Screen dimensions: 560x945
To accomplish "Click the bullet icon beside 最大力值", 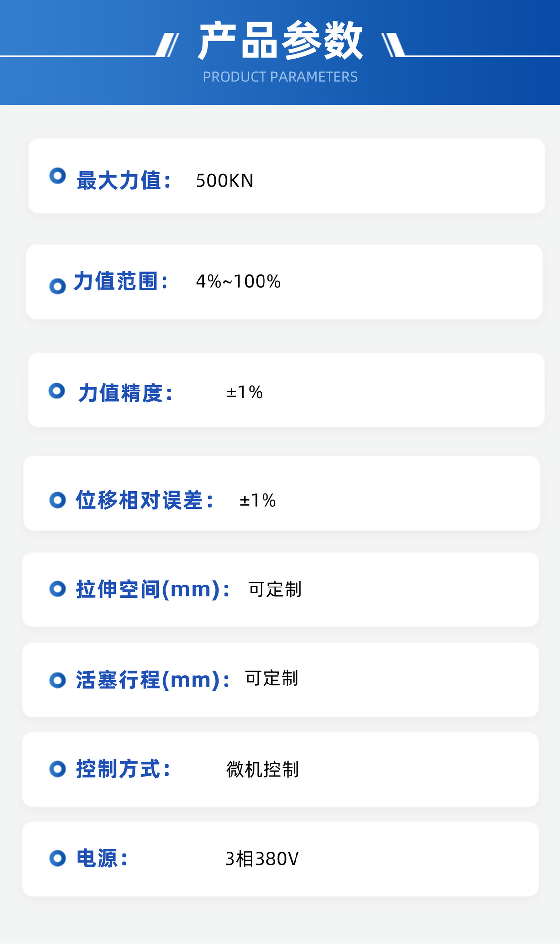I will pyautogui.click(x=58, y=176).
